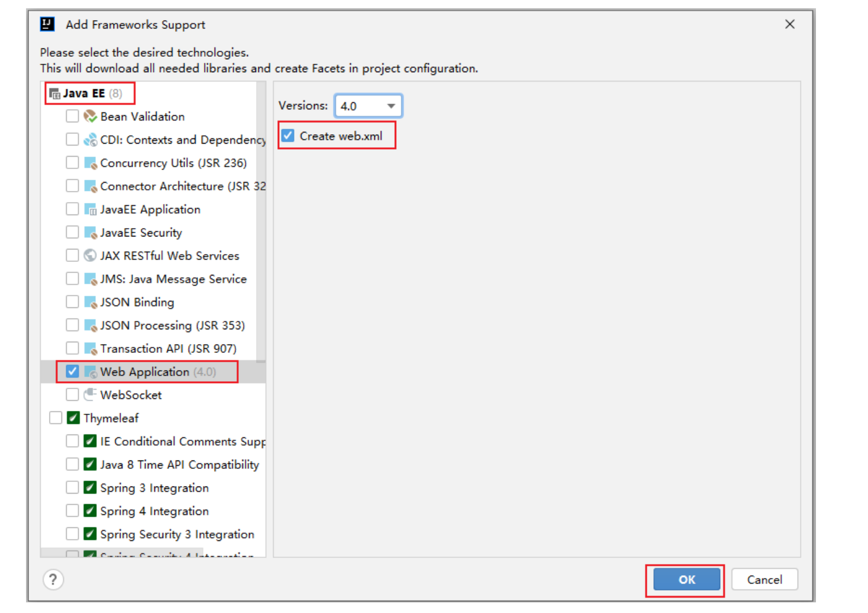Image resolution: width=868 pixels, height=613 pixels.
Task: Enable the CDI Contexts and Dependency checkbox
Action: point(72,140)
